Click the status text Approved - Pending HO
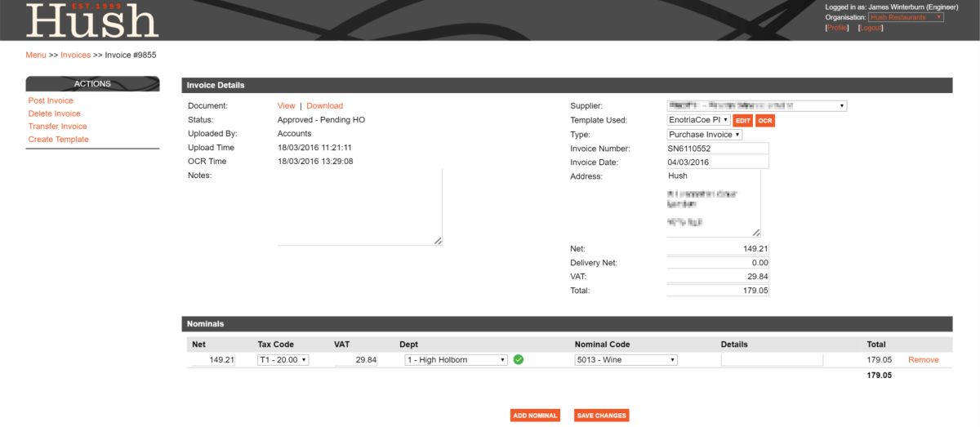The width and height of the screenshot is (980, 427). (x=321, y=120)
